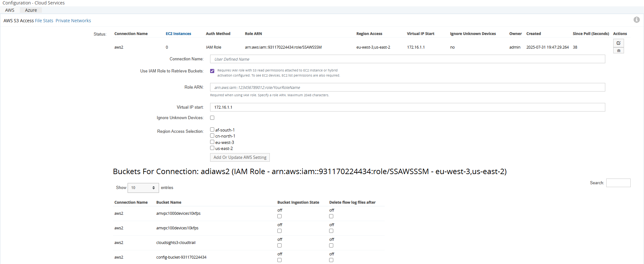The width and height of the screenshot is (644, 264).
Task: Click the region access value eu-west-3,us-east-2
Action: coord(373,47)
